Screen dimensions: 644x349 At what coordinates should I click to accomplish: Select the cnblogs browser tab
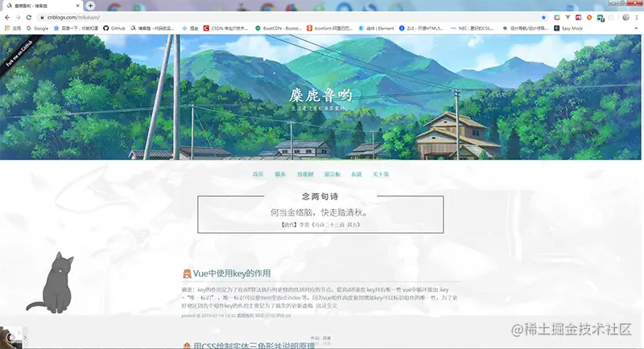[41, 6]
